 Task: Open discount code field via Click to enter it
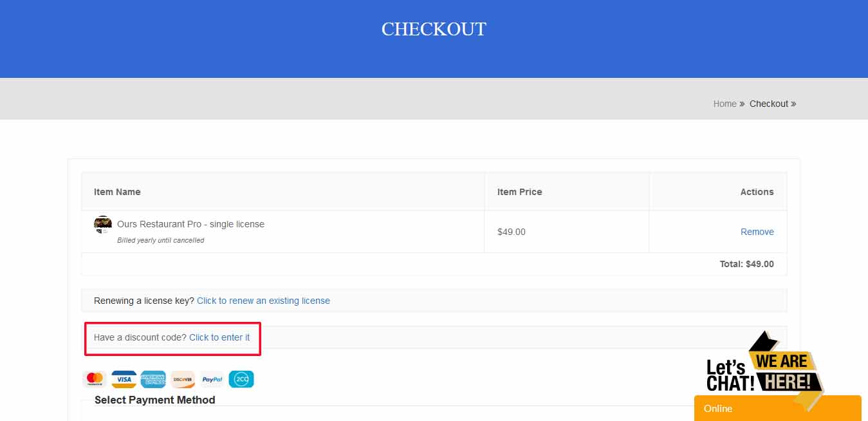(x=219, y=337)
